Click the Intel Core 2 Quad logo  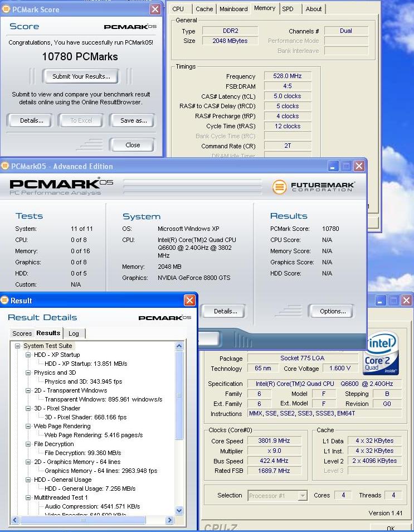click(381, 354)
